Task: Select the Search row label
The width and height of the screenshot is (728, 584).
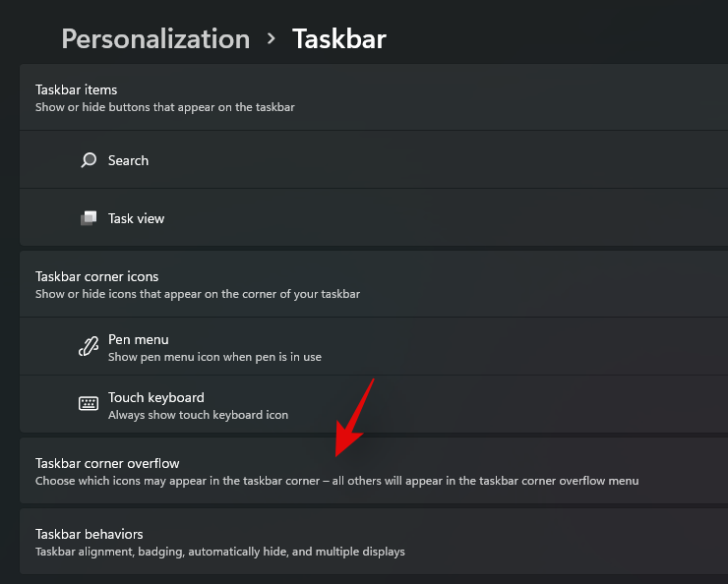Action: coord(128,160)
